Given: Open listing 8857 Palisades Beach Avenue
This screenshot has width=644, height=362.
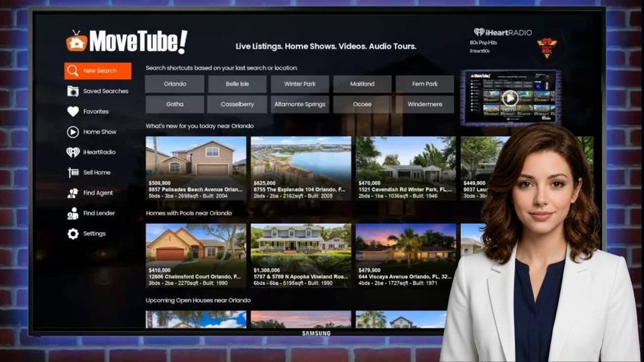Looking at the screenshot, I should 196,168.
